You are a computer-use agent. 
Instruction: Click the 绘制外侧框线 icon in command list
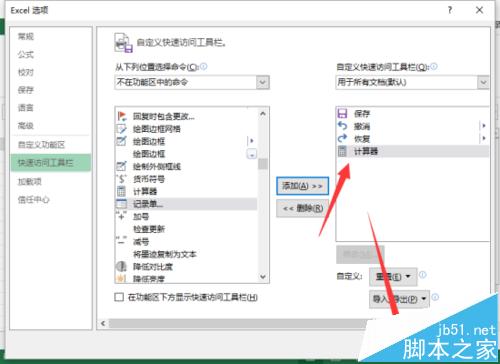click(x=121, y=166)
